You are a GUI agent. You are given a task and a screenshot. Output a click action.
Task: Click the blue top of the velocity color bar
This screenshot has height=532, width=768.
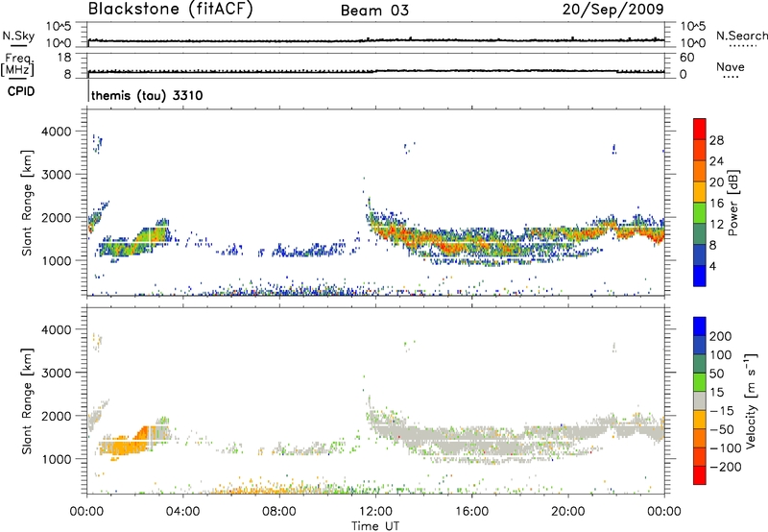tap(700, 326)
